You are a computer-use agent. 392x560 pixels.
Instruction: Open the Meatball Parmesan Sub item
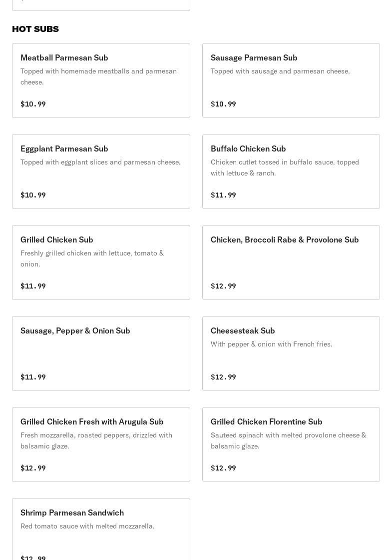101,80
